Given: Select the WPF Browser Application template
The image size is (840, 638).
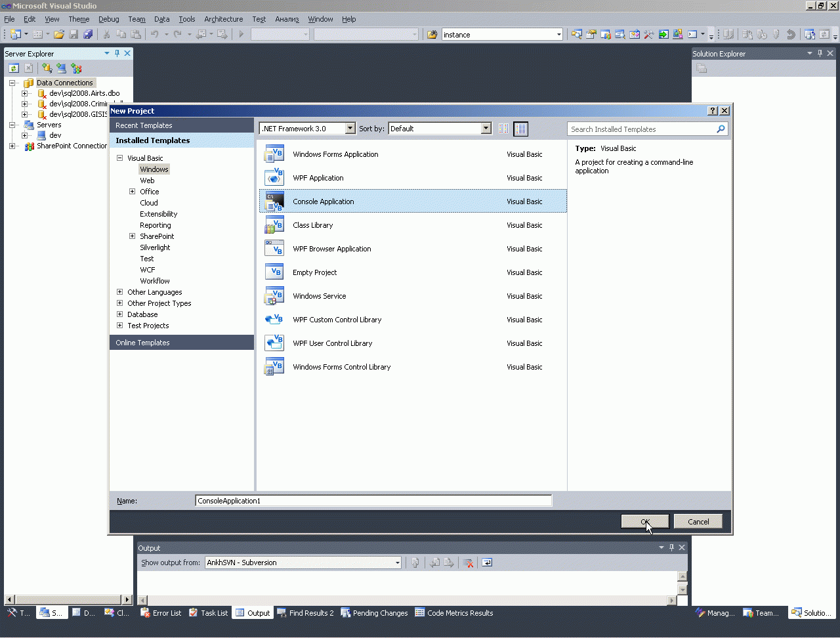Looking at the screenshot, I should pos(413,249).
